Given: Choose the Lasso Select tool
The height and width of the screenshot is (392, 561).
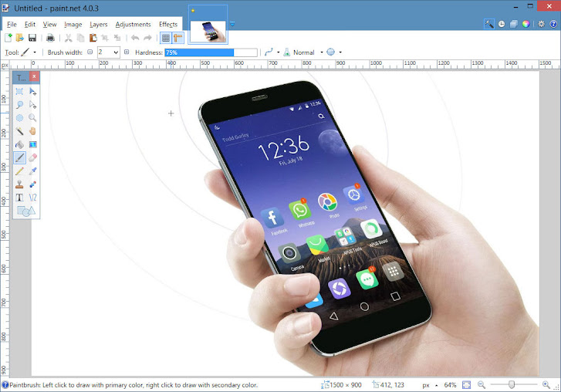Looking at the screenshot, I should click(20, 105).
